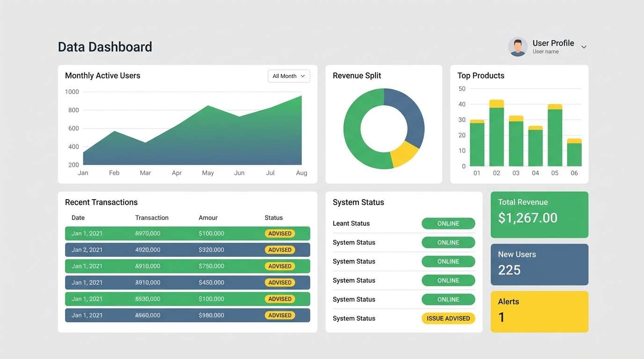644x359 pixels.
Task: Click the ISSUE ADVISED status pill
Action: tap(448, 318)
